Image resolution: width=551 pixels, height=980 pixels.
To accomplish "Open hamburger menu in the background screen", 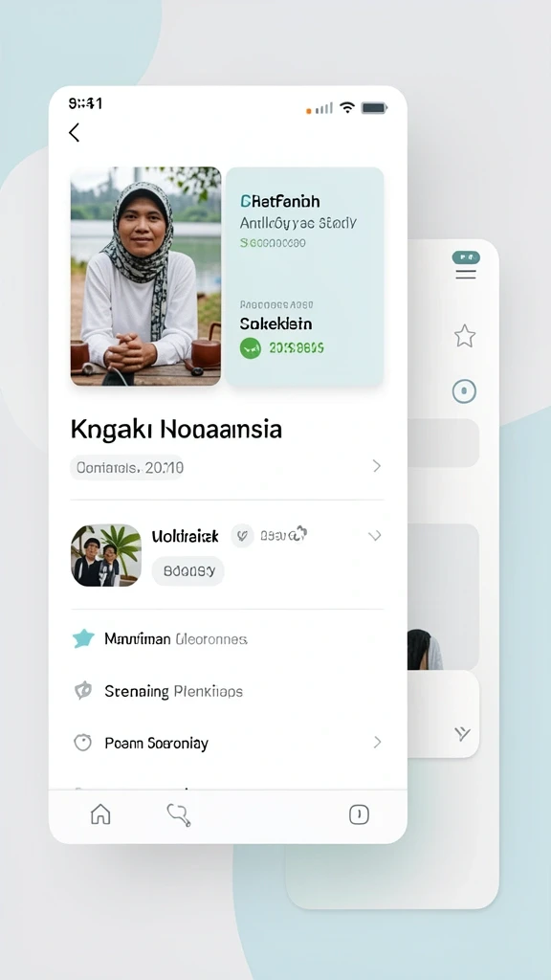I will pos(466,274).
